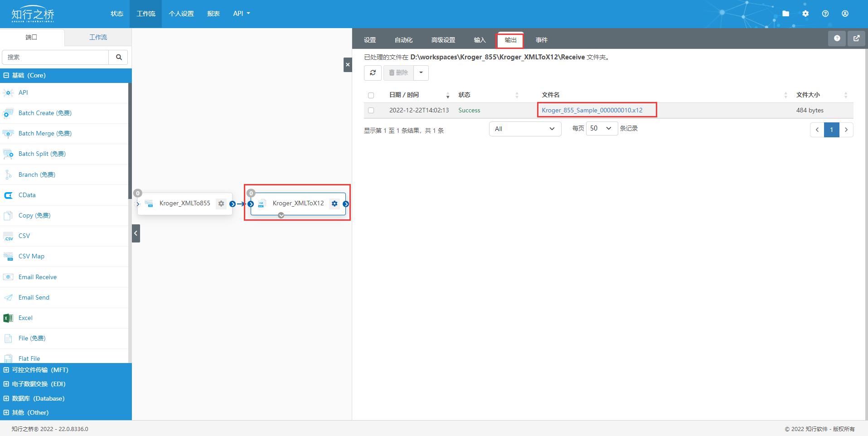
Task: Click the connector search input field
Action: (55, 57)
